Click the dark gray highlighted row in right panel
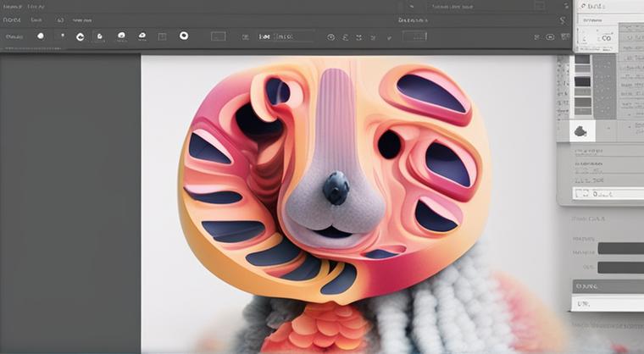The height and width of the screenshot is (354, 644). click(x=608, y=286)
